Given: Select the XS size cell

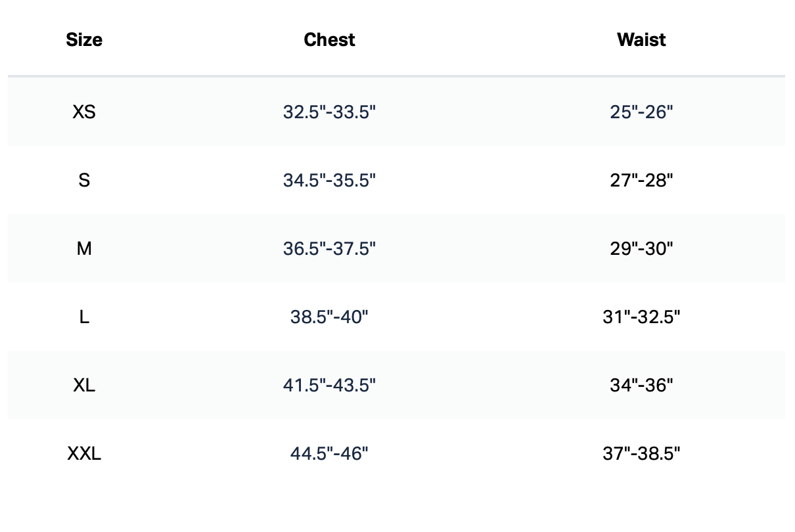Looking at the screenshot, I should [x=84, y=112].
